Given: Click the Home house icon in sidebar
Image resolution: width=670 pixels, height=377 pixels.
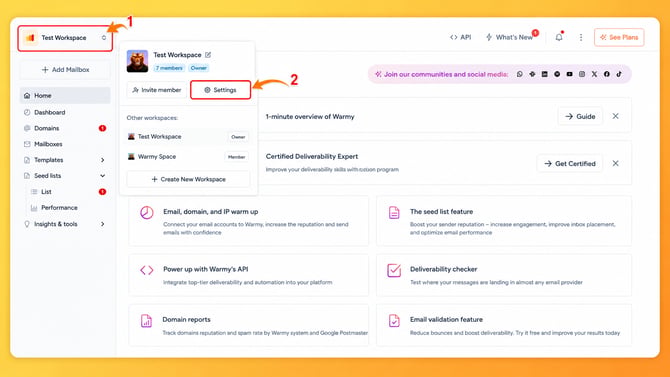Looking at the screenshot, I should [27, 96].
